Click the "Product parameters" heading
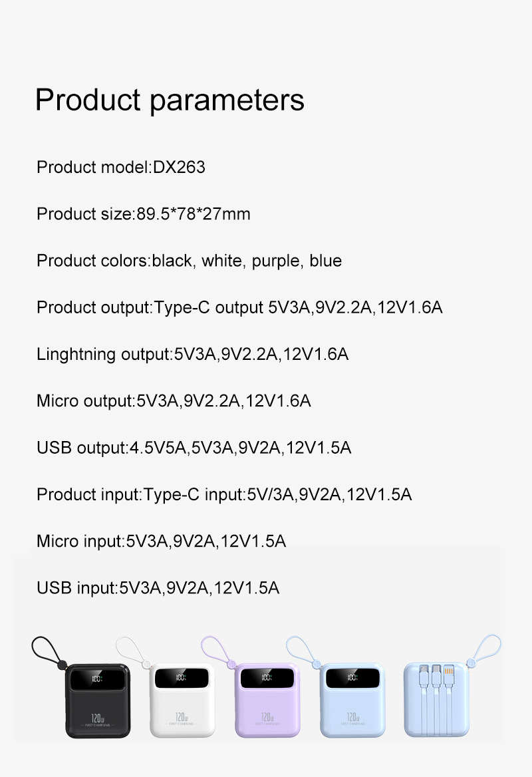Viewport: 532px width, 777px height. 170,100
